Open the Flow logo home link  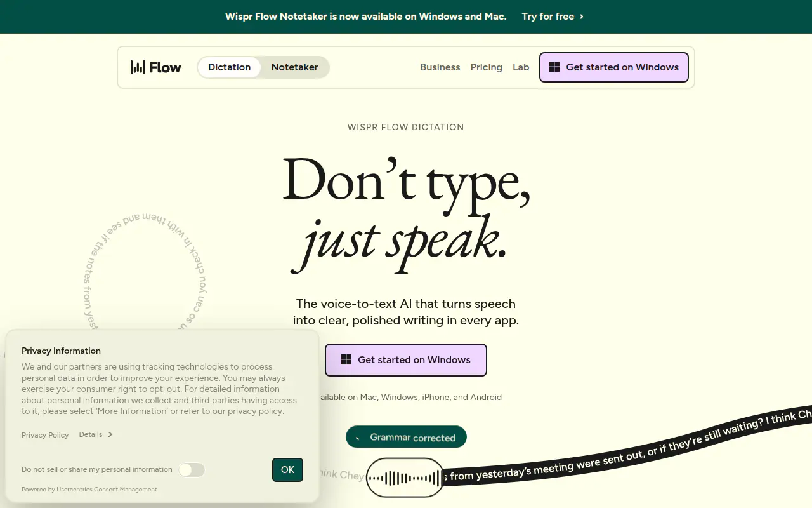pyautogui.click(x=156, y=67)
